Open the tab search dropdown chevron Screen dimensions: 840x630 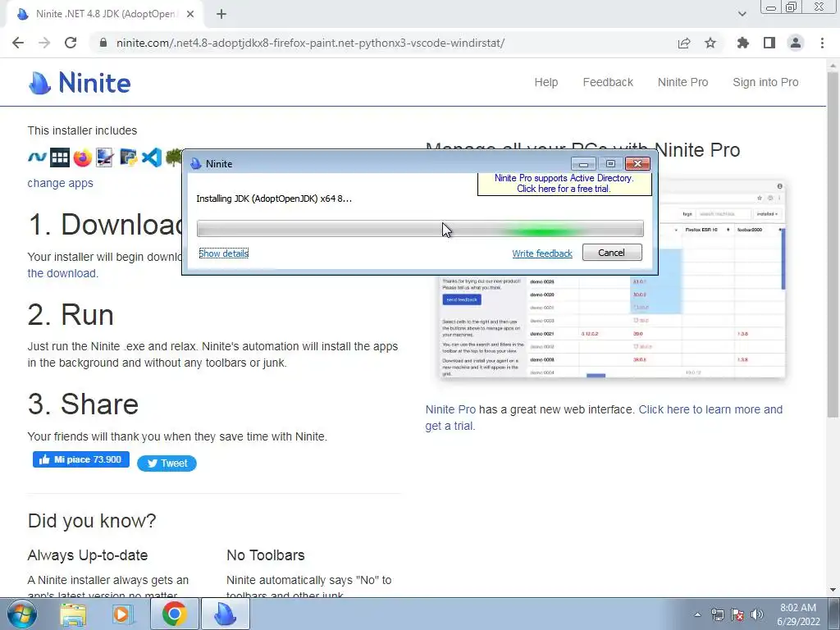742,14
